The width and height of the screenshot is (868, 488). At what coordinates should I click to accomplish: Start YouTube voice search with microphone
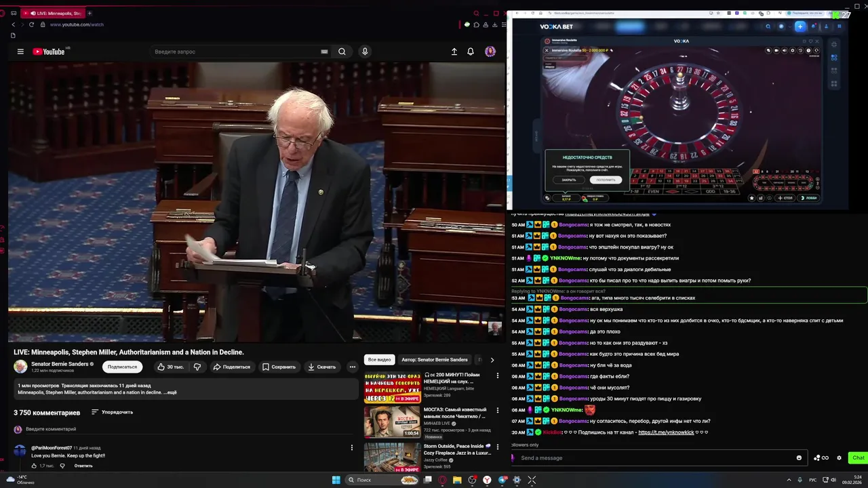365,52
